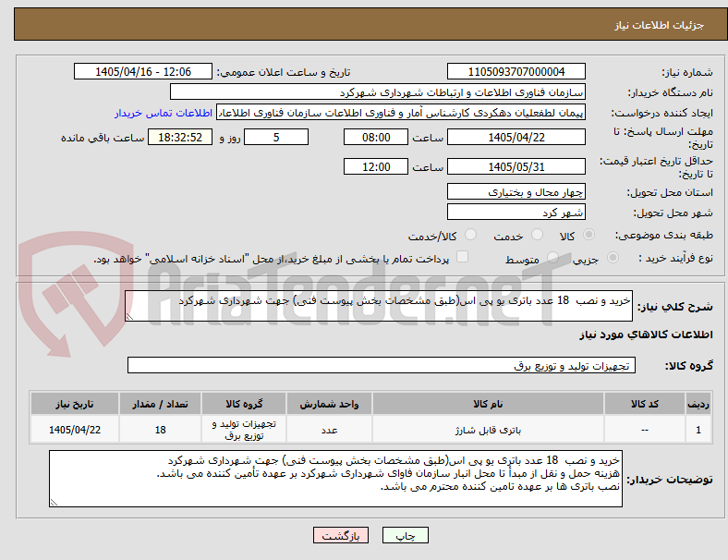Click the بازگشت (back) button
Image resolution: width=728 pixels, height=560 pixels.
[x=341, y=535]
